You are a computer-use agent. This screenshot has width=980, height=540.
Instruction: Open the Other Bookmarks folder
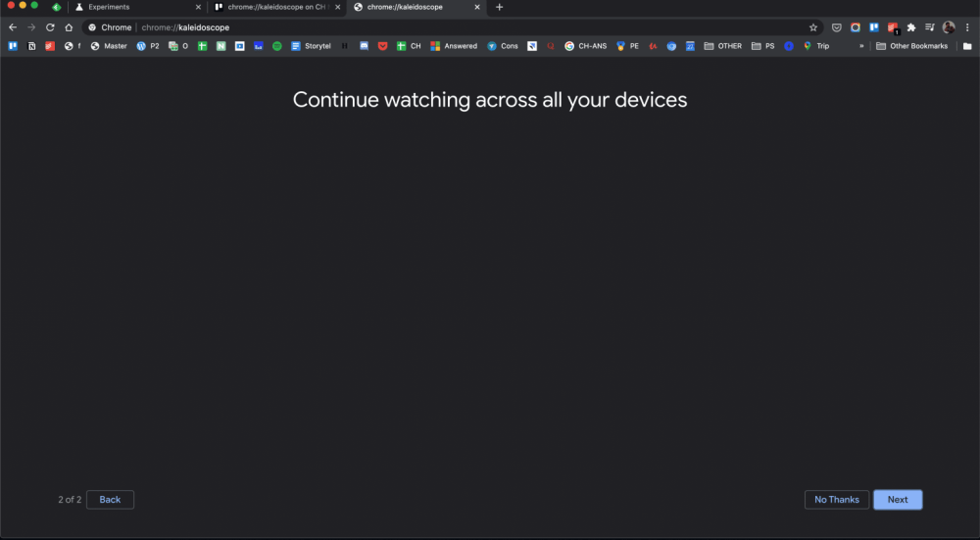tap(911, 46)
